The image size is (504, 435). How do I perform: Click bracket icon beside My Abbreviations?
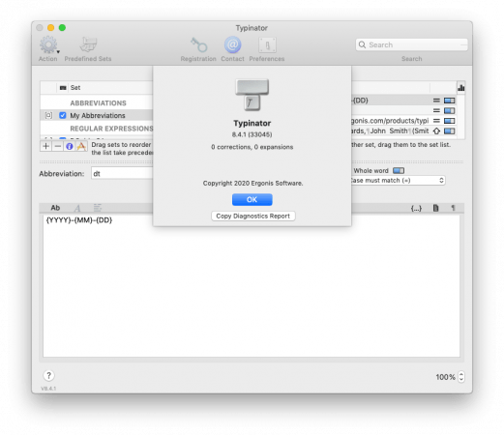(x=48, y=115)
